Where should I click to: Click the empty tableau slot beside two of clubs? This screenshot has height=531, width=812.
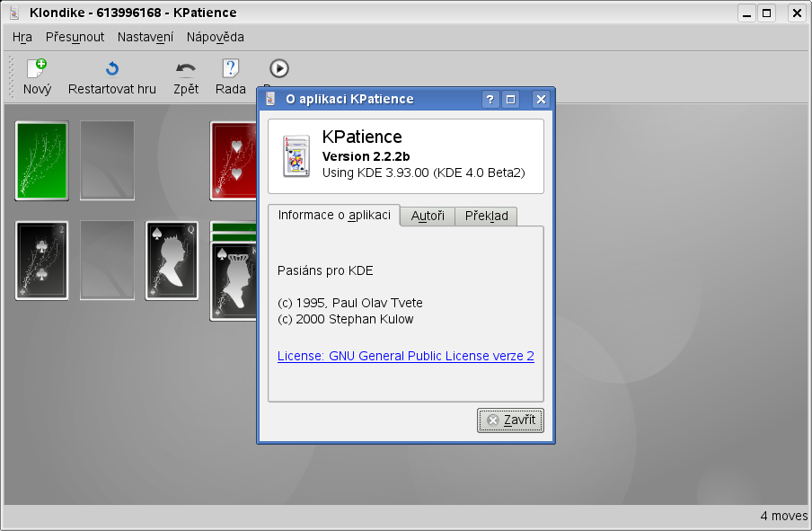coord(107,261)
